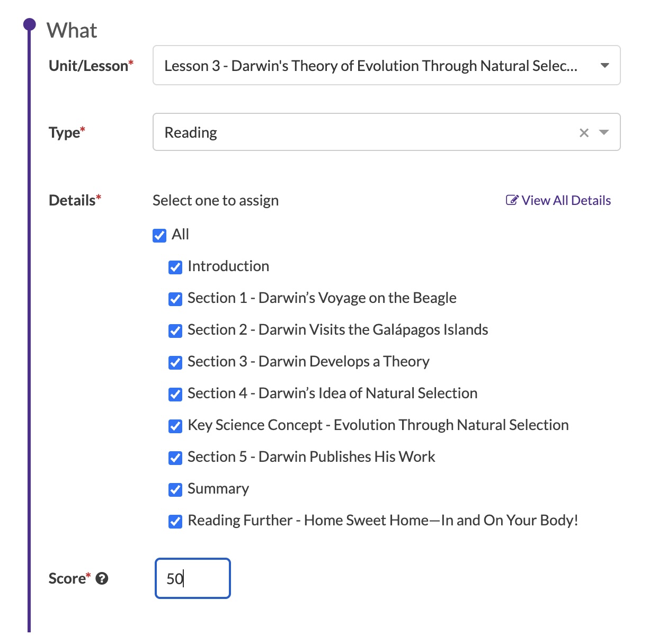Uncheck Section 3 Darwin Develops a Theory
658x644 pixels.
pos(175,362)
